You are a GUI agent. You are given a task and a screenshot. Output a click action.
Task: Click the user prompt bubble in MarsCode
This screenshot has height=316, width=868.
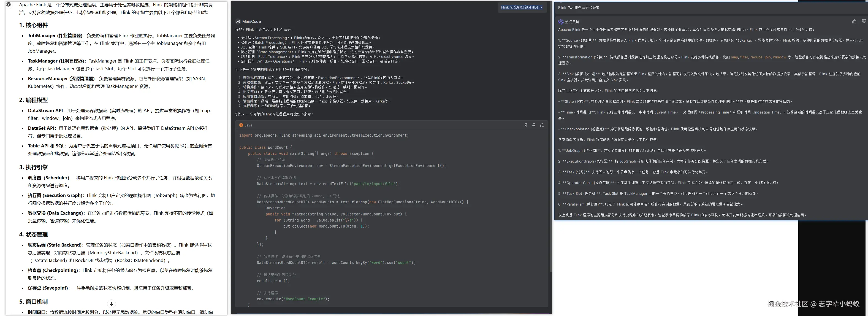(521, 7)
